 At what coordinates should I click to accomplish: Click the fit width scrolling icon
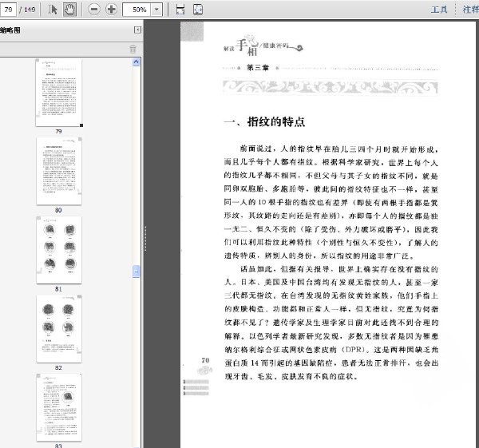coord(180,10)
